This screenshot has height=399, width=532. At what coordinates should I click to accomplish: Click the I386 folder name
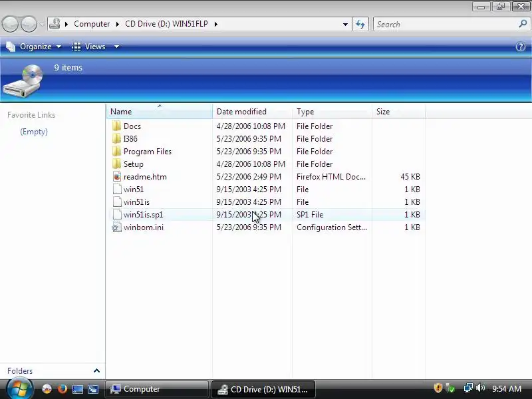point(130,139)
